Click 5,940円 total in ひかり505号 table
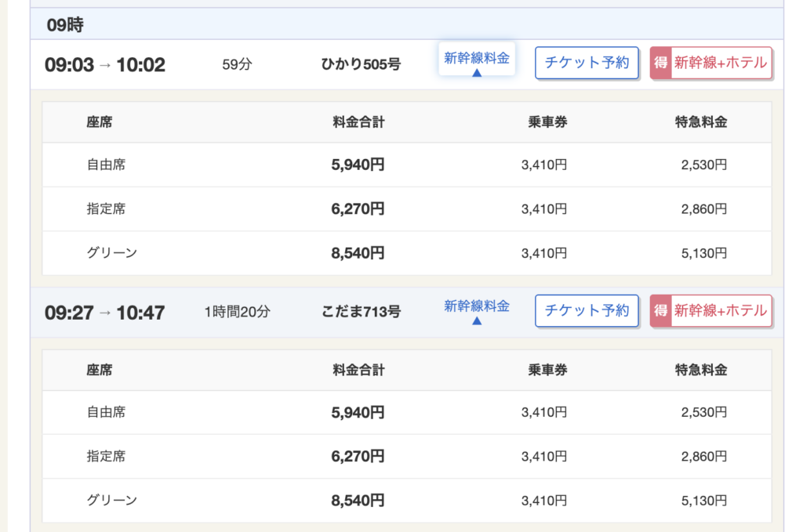The height and width of the screenshot is (532, 803). [358, 165]
